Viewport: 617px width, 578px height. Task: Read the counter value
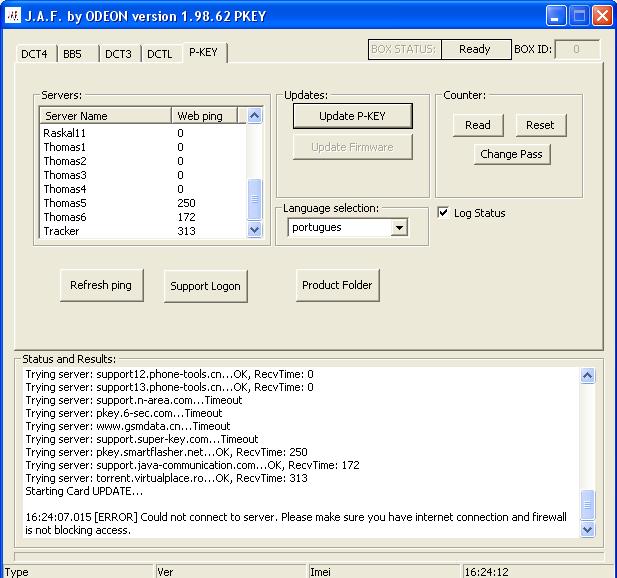(x=478, y=125)
